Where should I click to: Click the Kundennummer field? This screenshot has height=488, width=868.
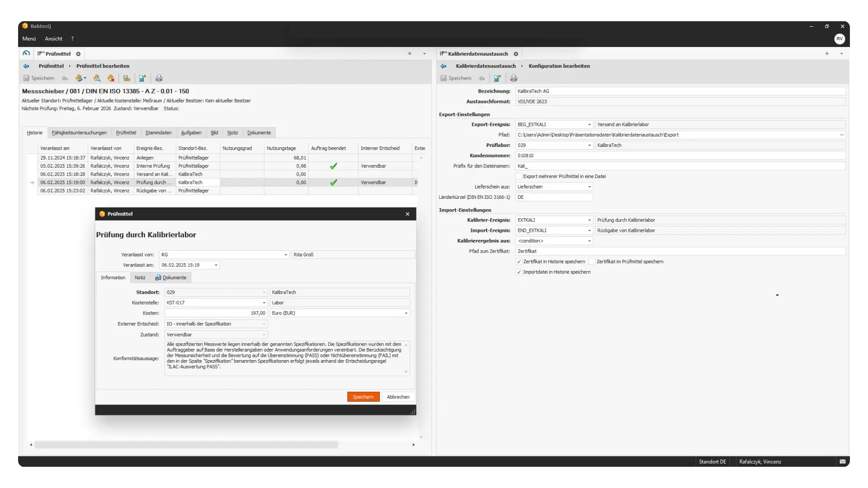[680, 155]
